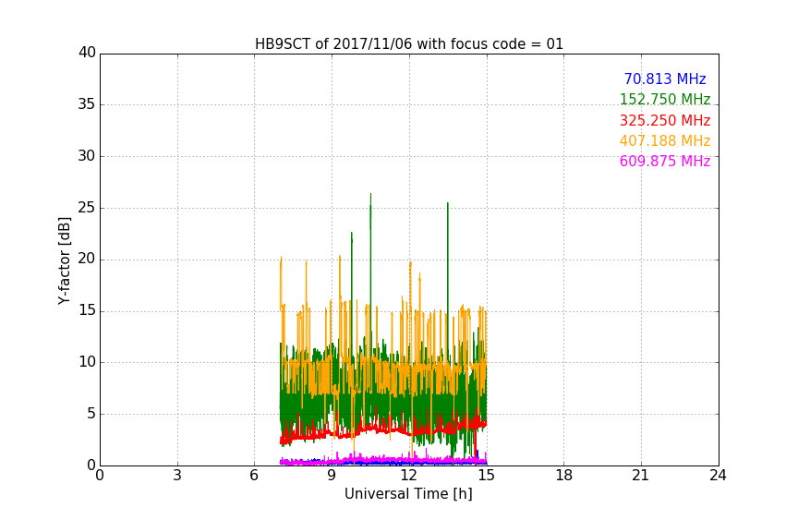The height and width of the screenshot is (532, 798).
Task: Select the 609.875 MHz legend label
Action: click(x=665, y=162)
